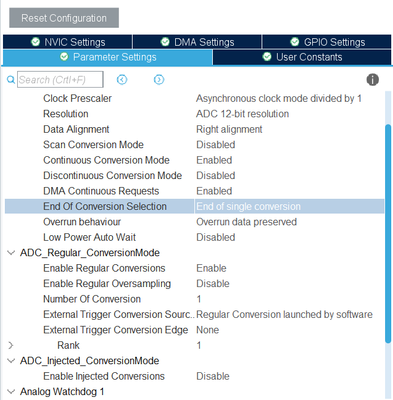
Task: Select Discontinuous Conversion Mode parameter
Action: [112, 175]
